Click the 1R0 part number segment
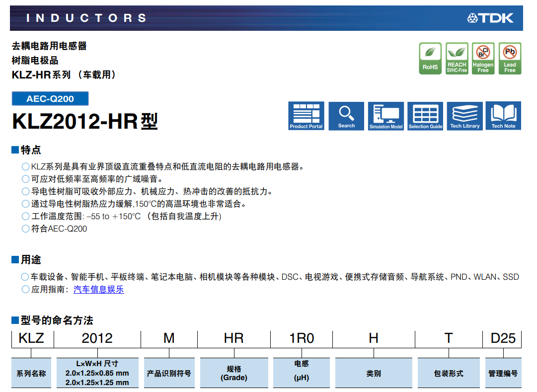The width and height of the screenshot is (537, 392). coord(302,338)
